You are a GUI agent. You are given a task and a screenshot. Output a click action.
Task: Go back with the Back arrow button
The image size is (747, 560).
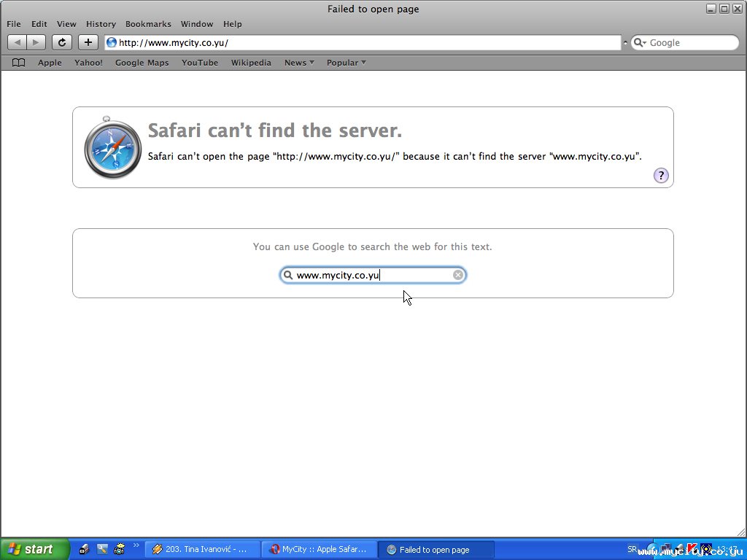point(18,42)
